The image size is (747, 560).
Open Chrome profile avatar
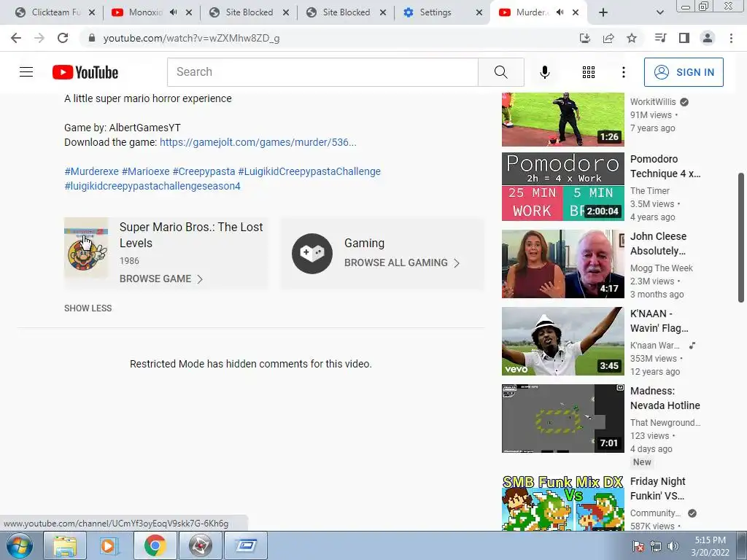708,38
